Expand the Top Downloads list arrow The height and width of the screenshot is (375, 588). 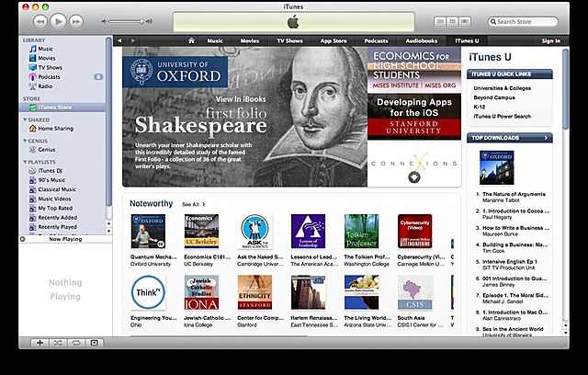pos(546,138)
